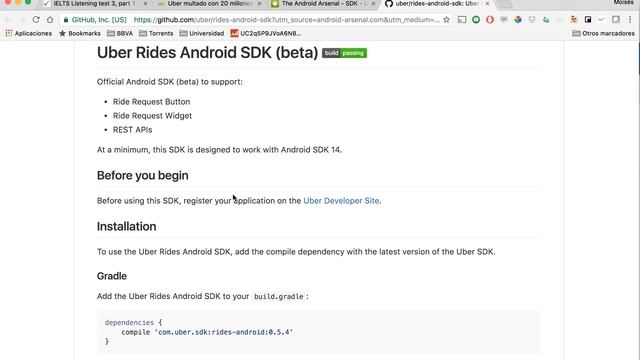Click the Before you begin heading
This screenshot has height=360, width=640.
(x=142, y=176)
